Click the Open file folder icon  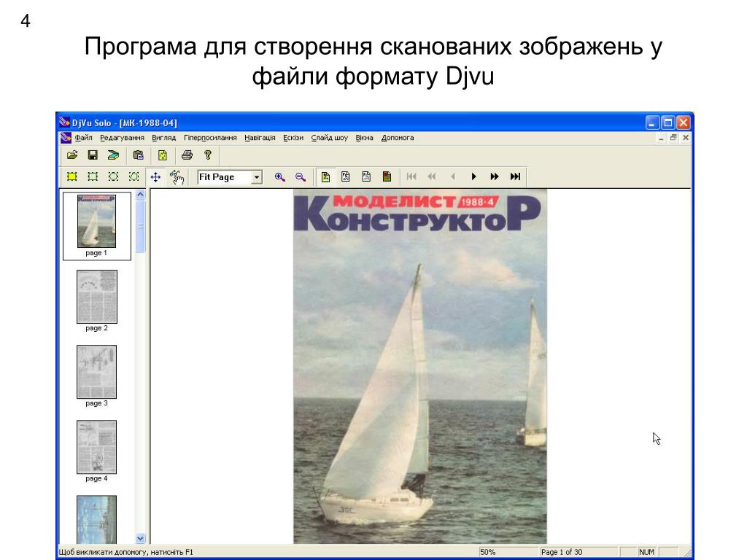point(72,155)
